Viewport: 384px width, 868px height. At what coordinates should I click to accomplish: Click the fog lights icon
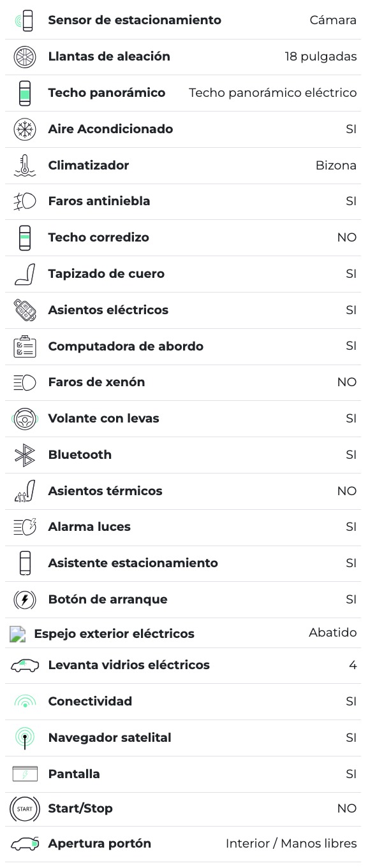click(25, 201)
